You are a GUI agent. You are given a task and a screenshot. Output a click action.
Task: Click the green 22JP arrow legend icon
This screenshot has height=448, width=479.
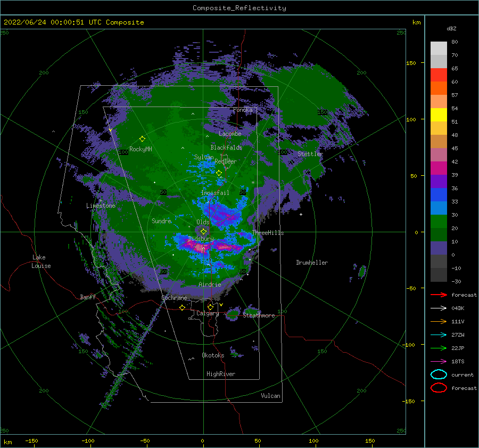[x=439, y=348]
